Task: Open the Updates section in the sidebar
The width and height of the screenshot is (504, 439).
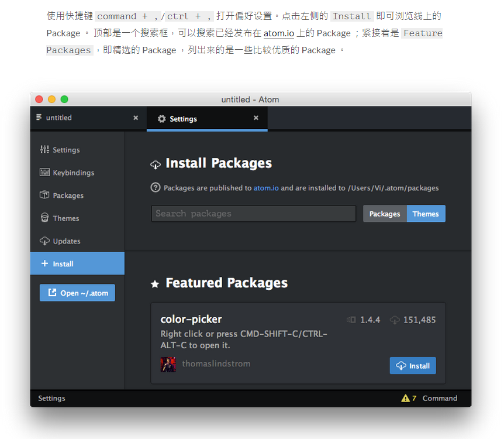Action: pos(77,241)
